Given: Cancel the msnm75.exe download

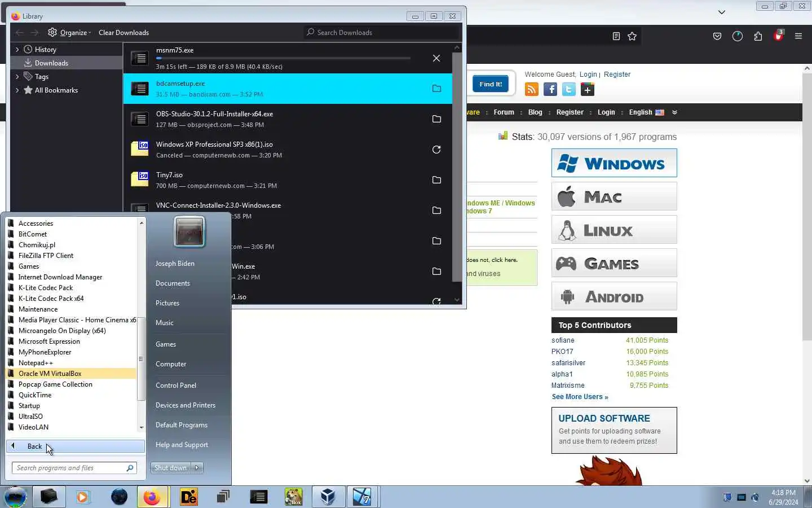Looking at the screenshot, I should coord(436,58).
